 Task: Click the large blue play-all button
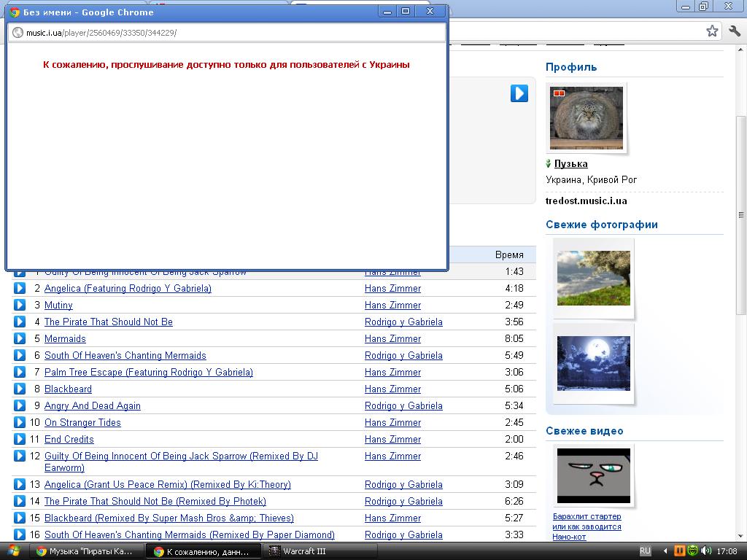pyautogui.click(x=519, y=93)
